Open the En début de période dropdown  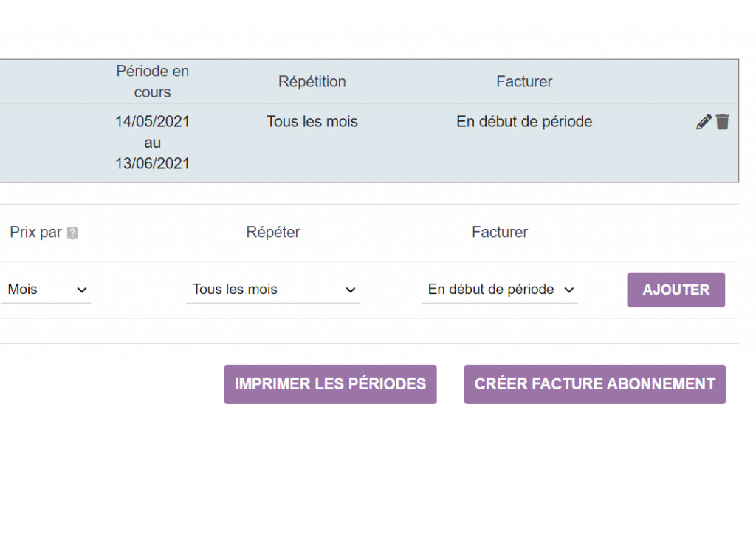(500, 290)
